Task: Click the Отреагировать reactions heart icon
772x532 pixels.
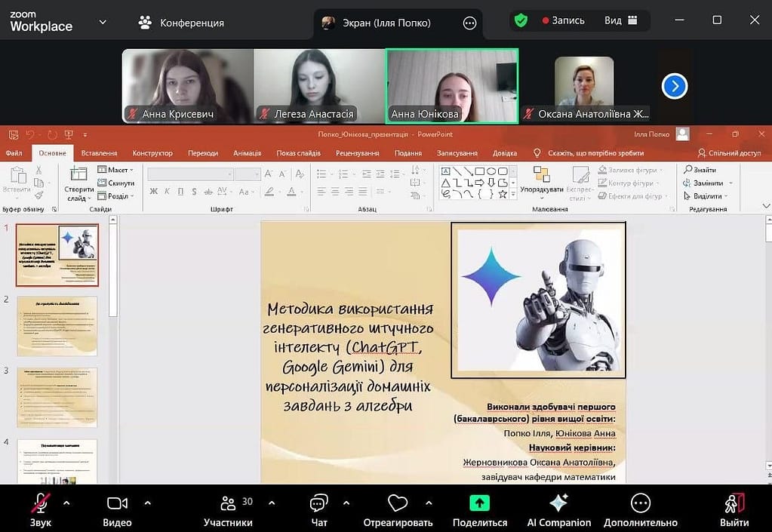Action: point(398,504)
